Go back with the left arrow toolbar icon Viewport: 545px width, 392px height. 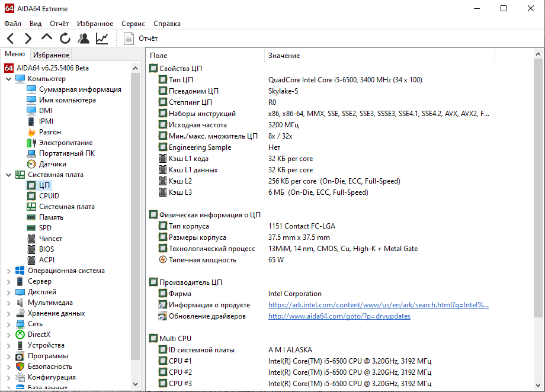pyautogui.click(x=11, y=38)
